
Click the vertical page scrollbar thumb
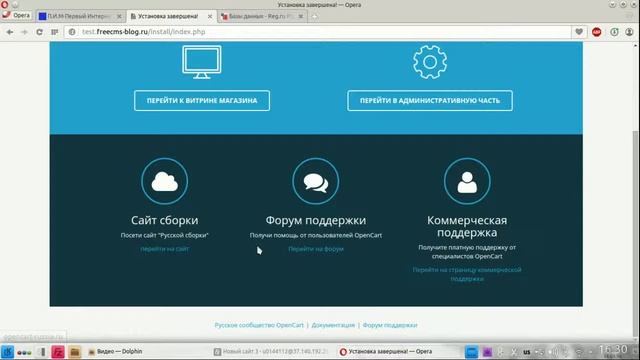tap(635, 233)
